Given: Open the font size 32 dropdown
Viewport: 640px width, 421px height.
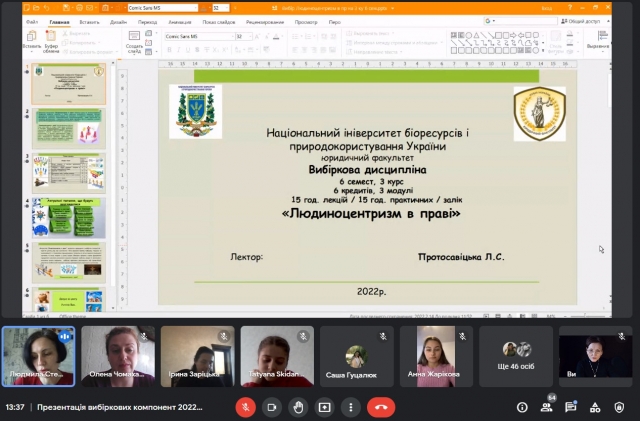Looking at the screenshot, I should (242, 36).
